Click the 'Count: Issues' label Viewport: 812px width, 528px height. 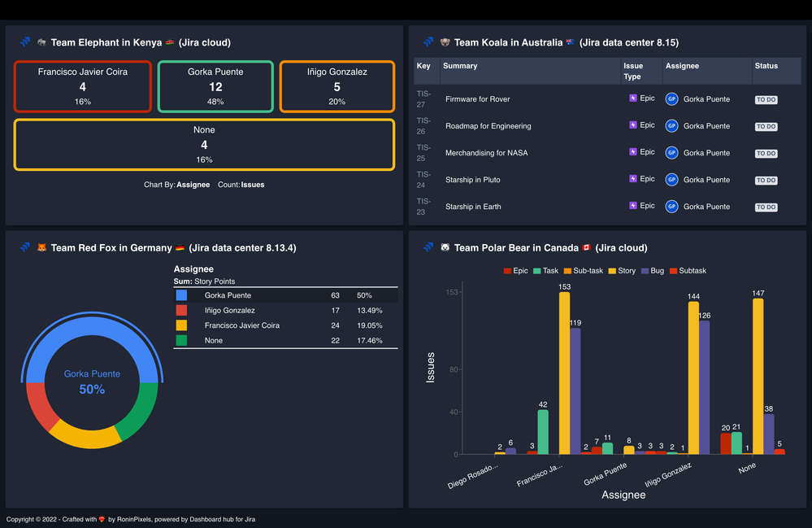(241, 185)
